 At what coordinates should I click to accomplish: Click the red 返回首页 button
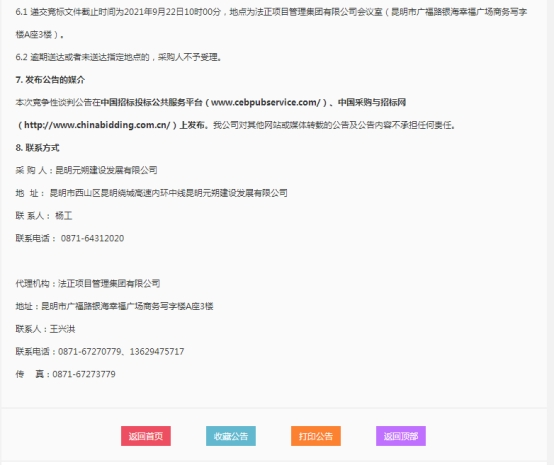click(146, 436)
